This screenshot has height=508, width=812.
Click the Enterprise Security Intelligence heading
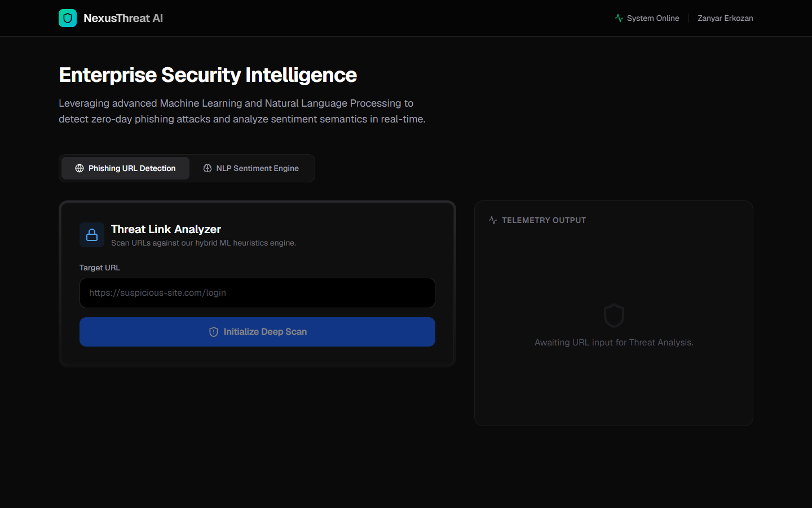tap(208, 75)
